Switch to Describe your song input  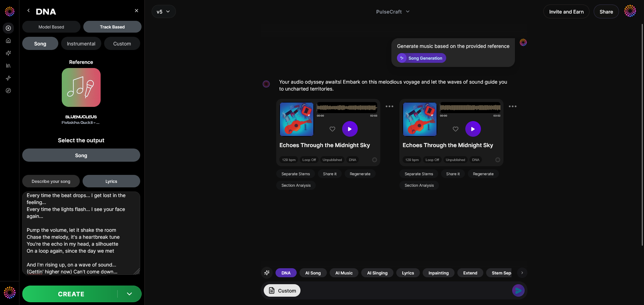(51, 181)
